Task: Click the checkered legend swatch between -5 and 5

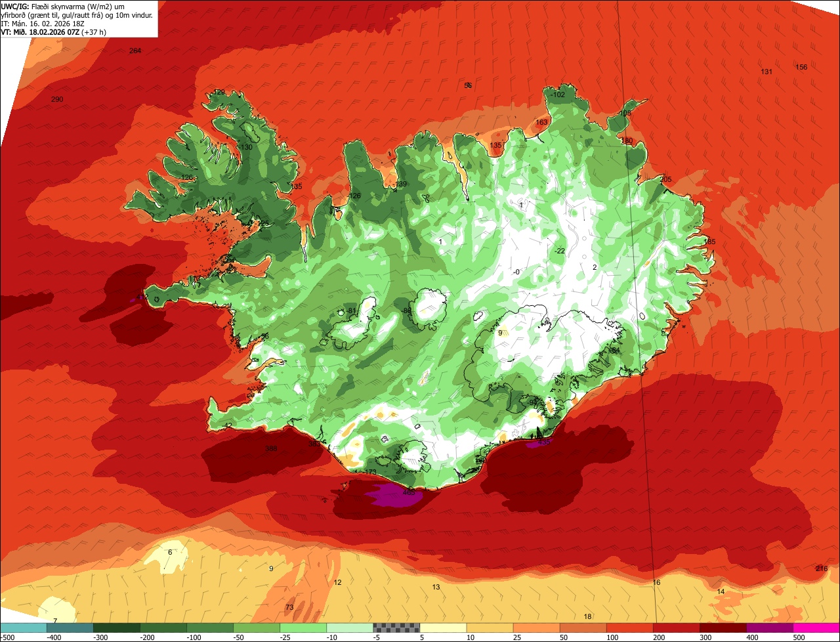Action: coord(396,628)
